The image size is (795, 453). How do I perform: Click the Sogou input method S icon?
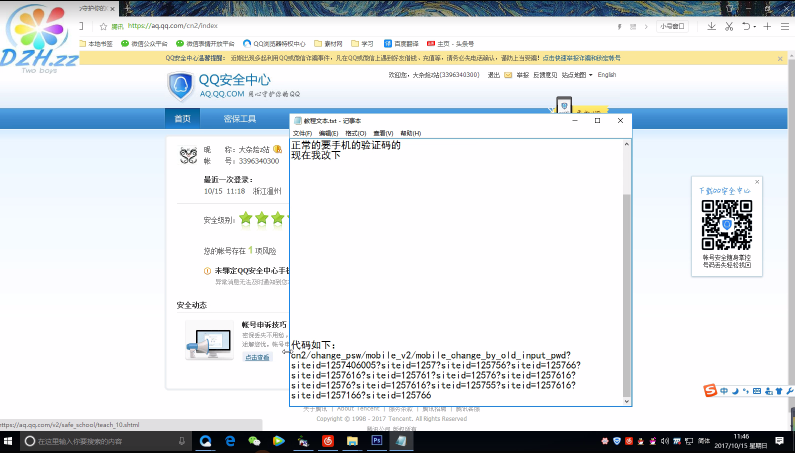point(710,391)
